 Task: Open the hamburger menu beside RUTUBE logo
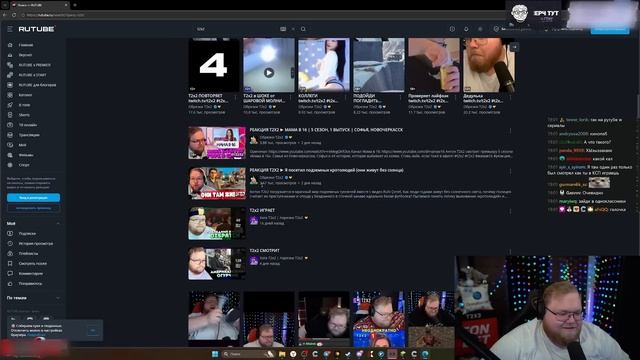coord(10,29)
